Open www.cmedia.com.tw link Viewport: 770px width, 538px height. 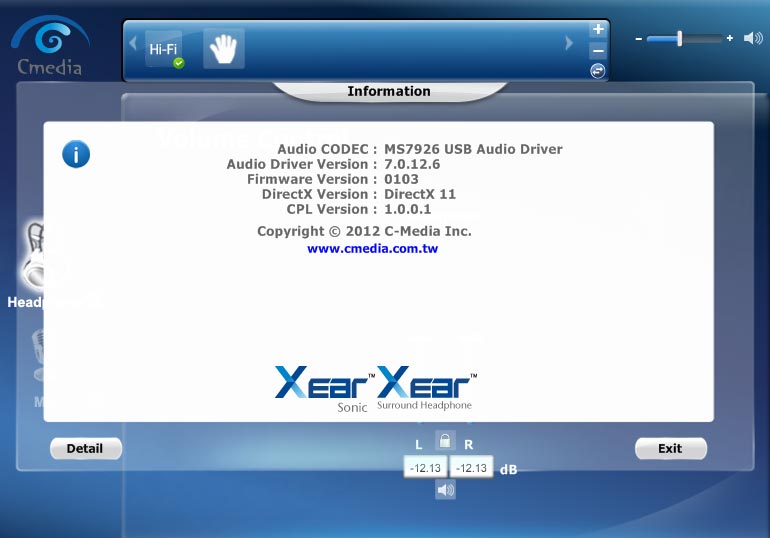[372, 248]
